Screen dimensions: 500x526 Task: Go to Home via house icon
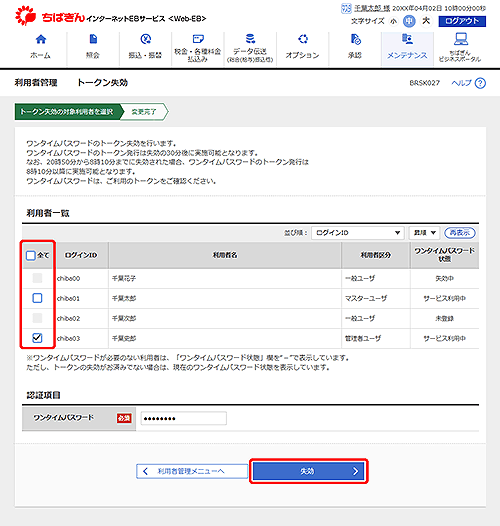click(x=41, y=40)
